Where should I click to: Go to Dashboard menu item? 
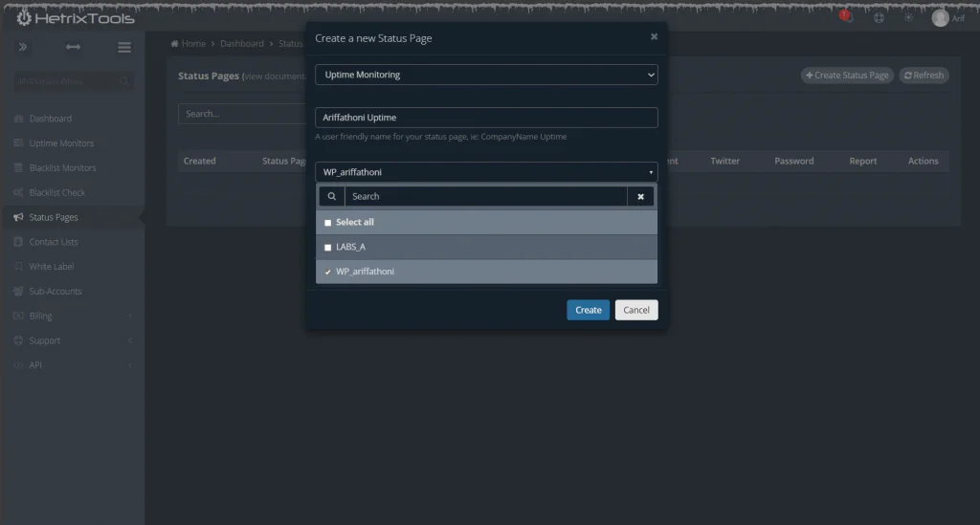point(50,119)
